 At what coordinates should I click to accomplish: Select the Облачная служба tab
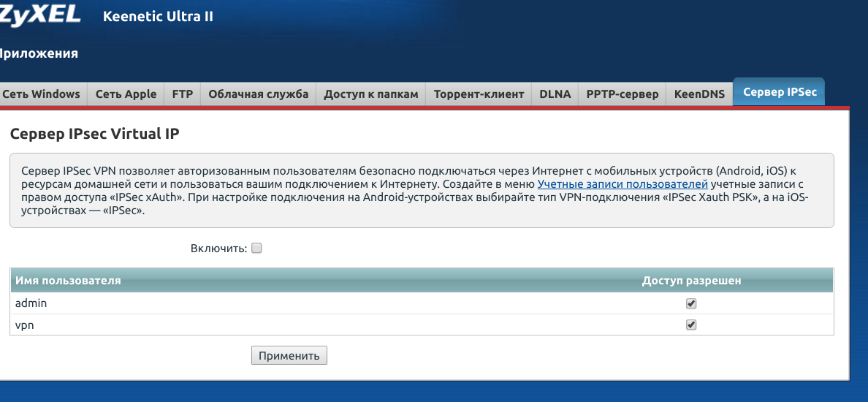point(259,94)
